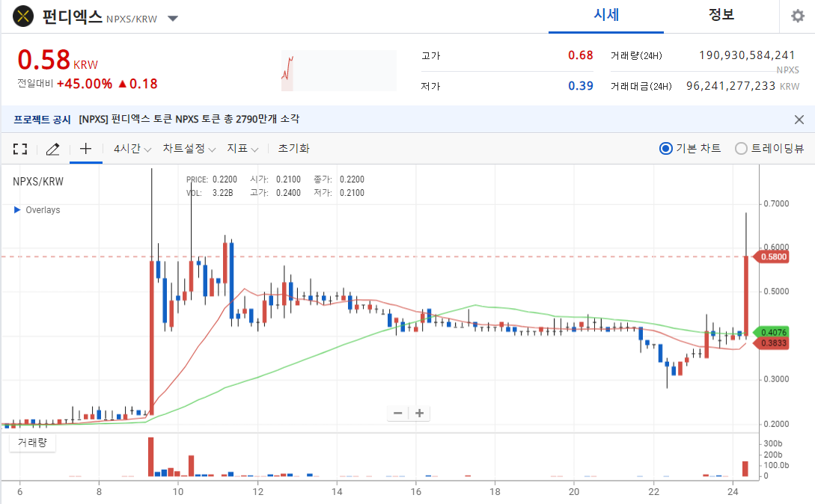Open the 4시간 interval dropdown
The height and width of the screenshot is (504, 815).
coord(132,149)
